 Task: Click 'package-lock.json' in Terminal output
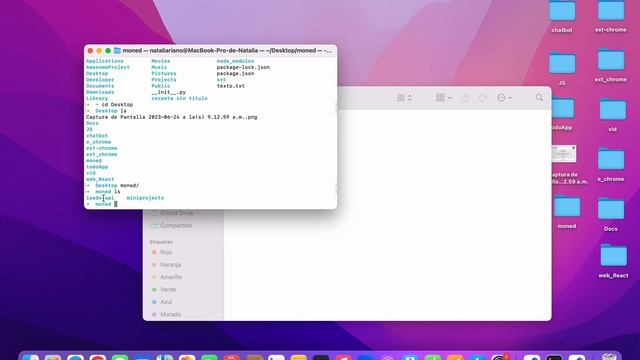click(x=243, y=67)
